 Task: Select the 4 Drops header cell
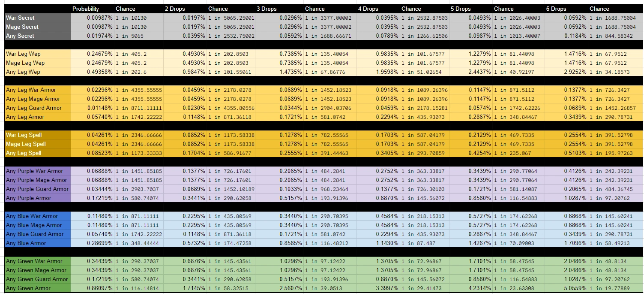368,9
